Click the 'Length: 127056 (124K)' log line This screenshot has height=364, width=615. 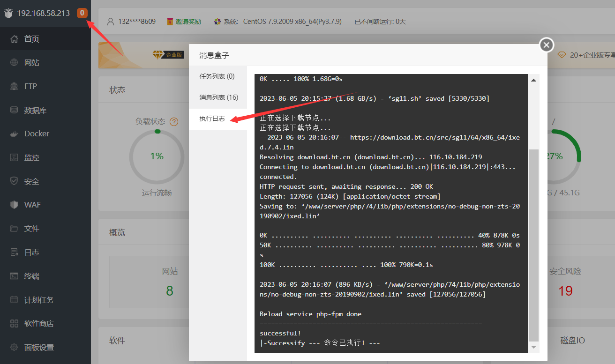(x=350, y=196)
